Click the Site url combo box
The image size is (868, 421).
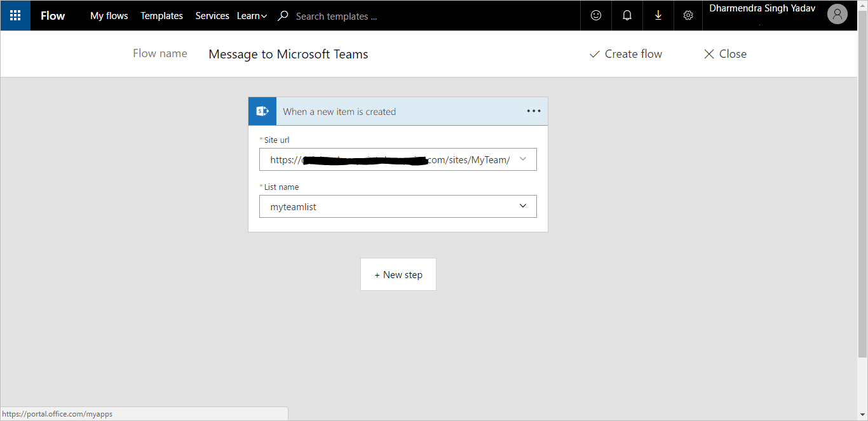[x=398, y=159]
